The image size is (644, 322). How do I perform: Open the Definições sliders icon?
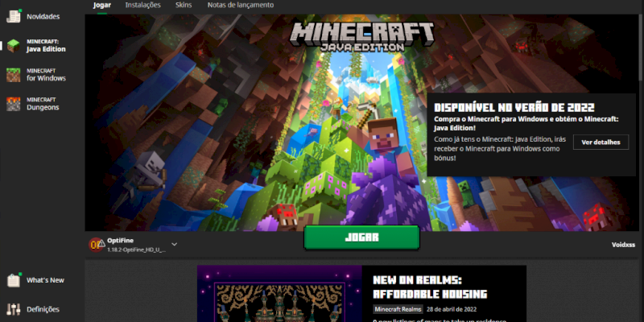[x=14, y=309]
